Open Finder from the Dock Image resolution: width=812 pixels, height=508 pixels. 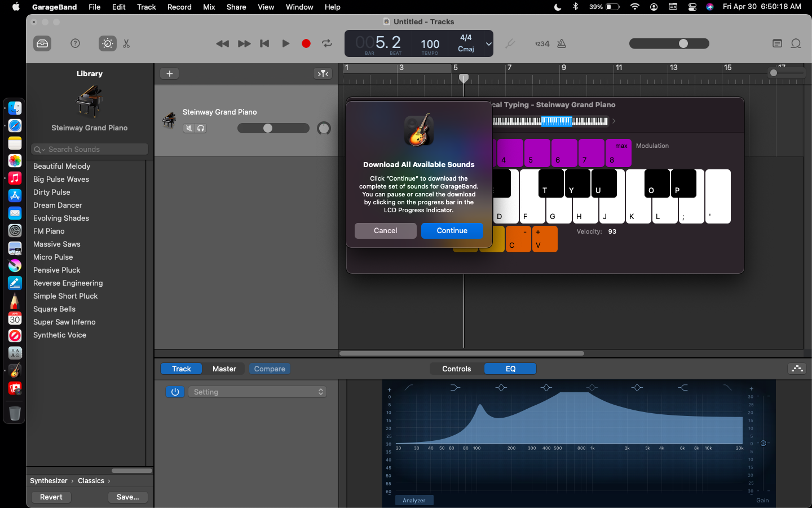[15, 108]
